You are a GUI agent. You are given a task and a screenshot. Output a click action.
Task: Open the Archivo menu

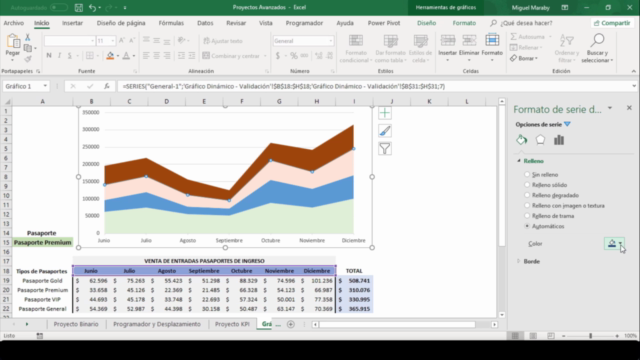coord(13,23)
